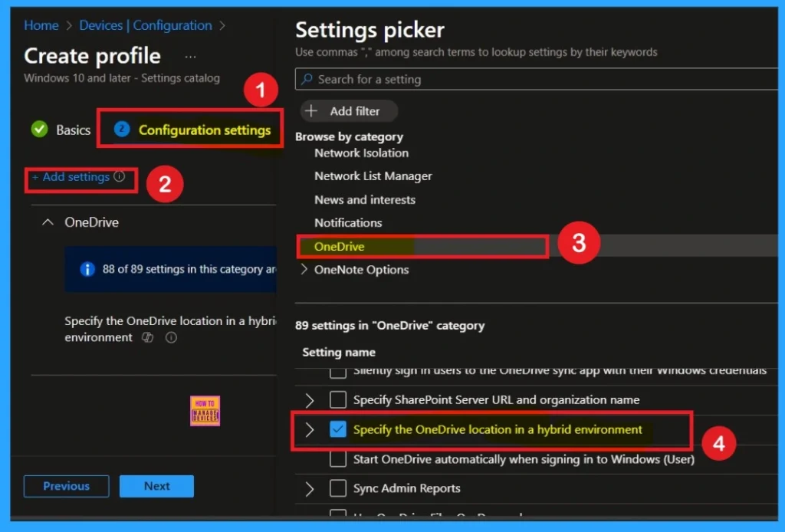785x532 pixels.
Task: Show info icon next to Add settings
Action: 119,176
